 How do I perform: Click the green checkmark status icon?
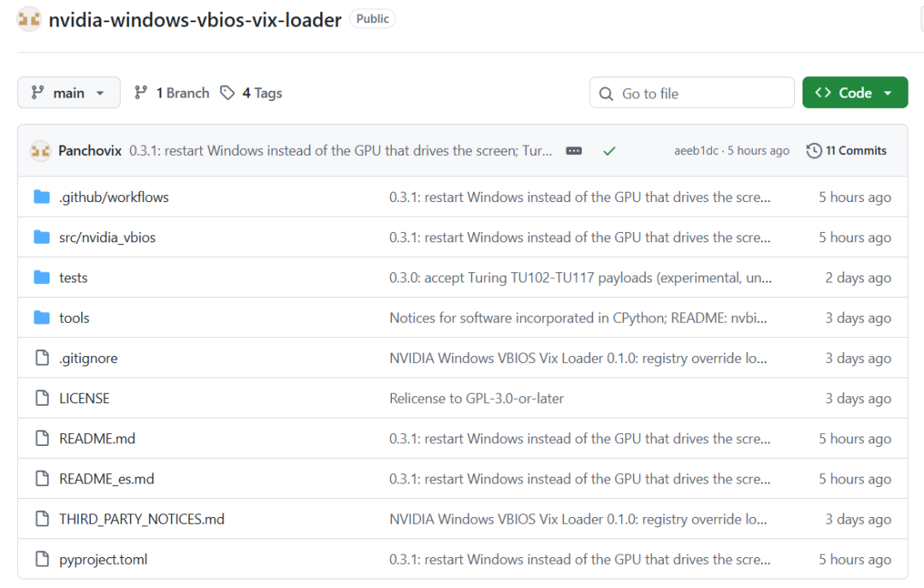coord(609,151)
